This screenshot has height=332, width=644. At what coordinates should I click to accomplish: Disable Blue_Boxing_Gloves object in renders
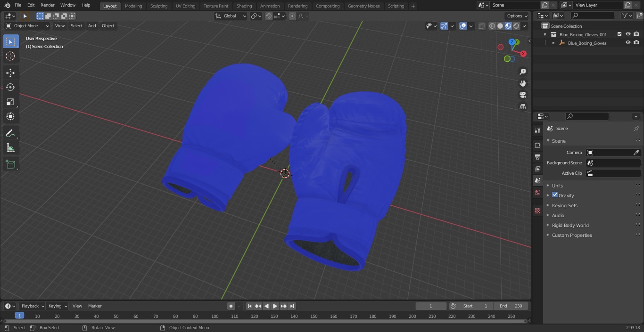[636, 43]
